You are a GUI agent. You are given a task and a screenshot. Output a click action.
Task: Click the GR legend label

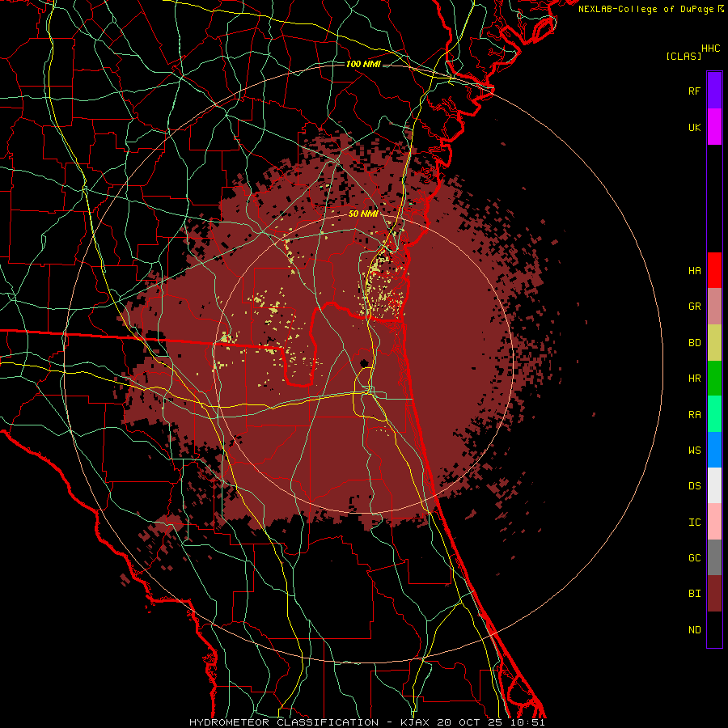pyautogui.click(x=694, y=307)
